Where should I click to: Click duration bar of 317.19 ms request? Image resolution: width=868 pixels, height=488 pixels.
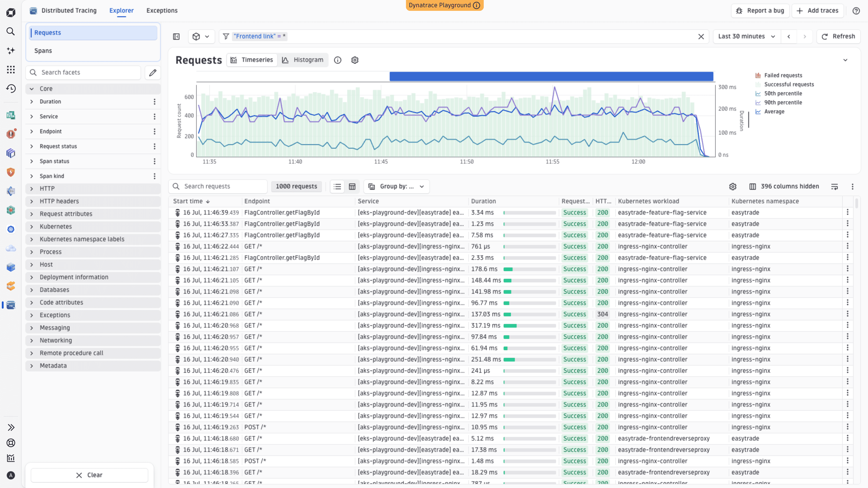(530, 326)
